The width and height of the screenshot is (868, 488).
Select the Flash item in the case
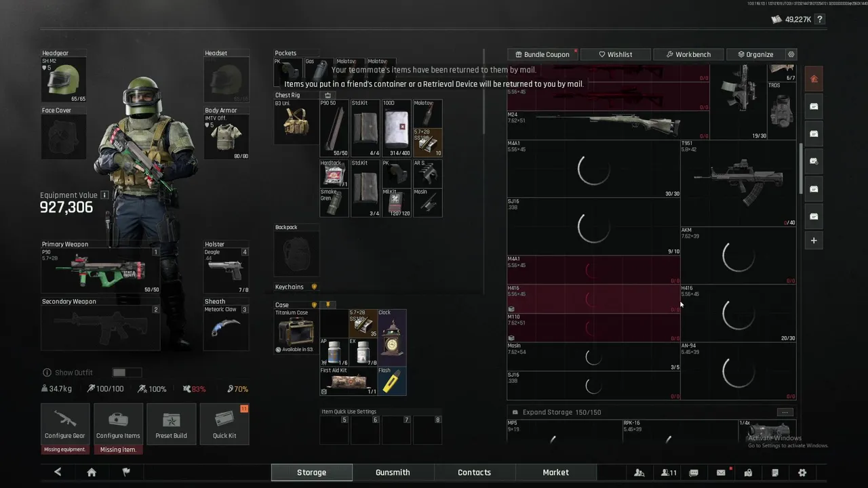click(x=392, y=381)
